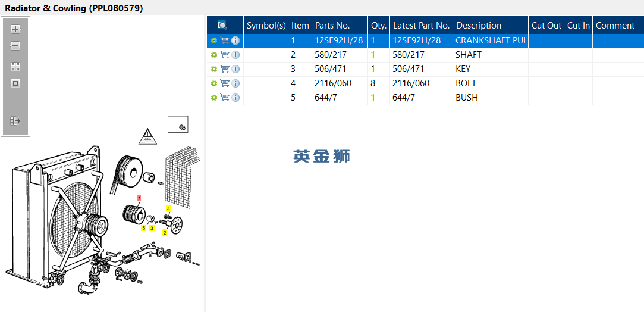
Task: Sort by Description column header
Action: point(491,26)
